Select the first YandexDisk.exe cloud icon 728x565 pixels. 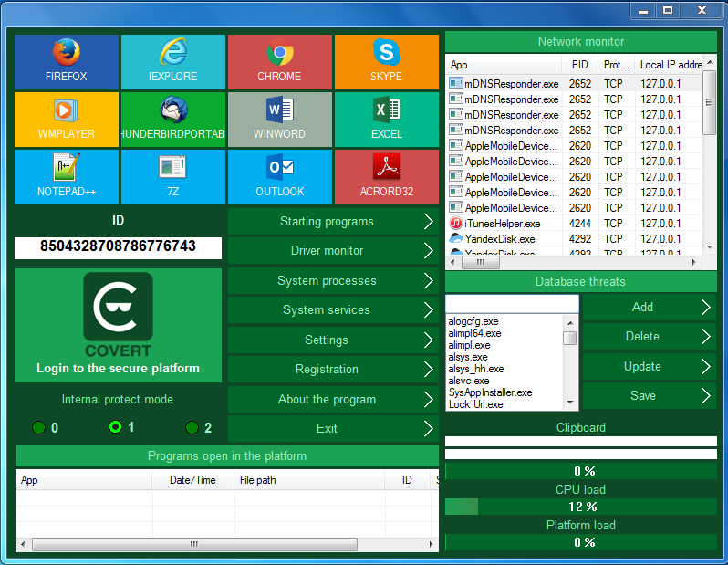point(456,239)
